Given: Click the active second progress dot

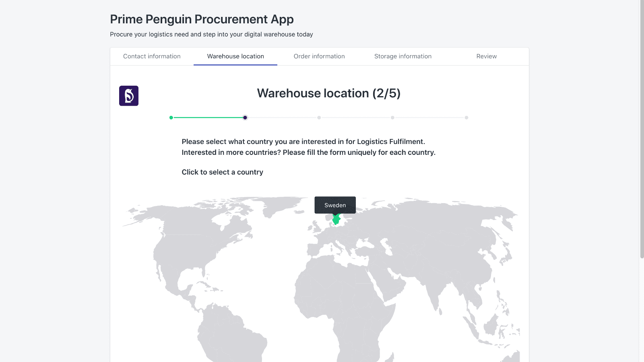Looking at the screenshot, I should point(245,117).
